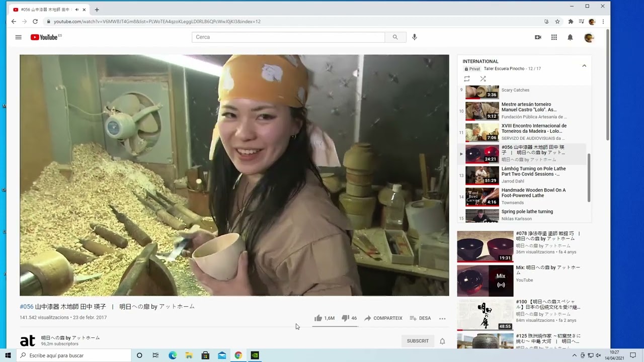
Task: Reload the page in Chrome
Action: click(x=35, y=22)
